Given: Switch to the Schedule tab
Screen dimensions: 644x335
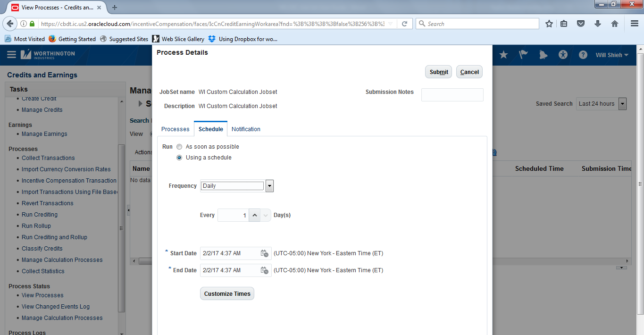Looking at the screenshot, I should tap(211, 129).
